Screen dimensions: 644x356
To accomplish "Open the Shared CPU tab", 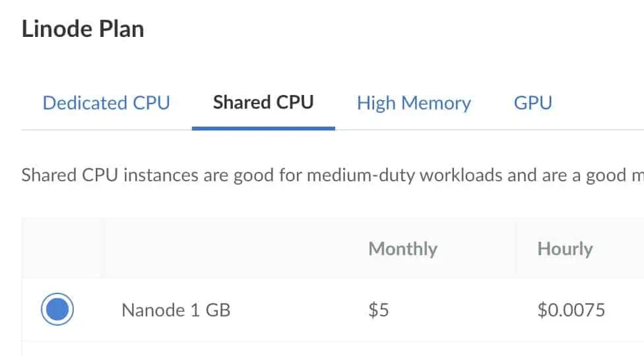I will [263, 102].
